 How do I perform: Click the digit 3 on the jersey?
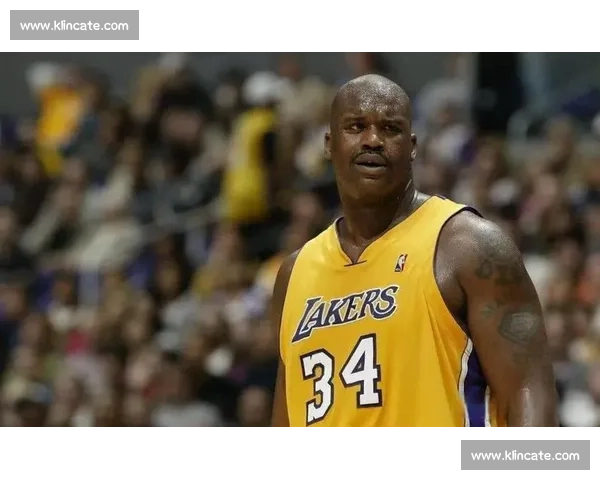[318, 385]
